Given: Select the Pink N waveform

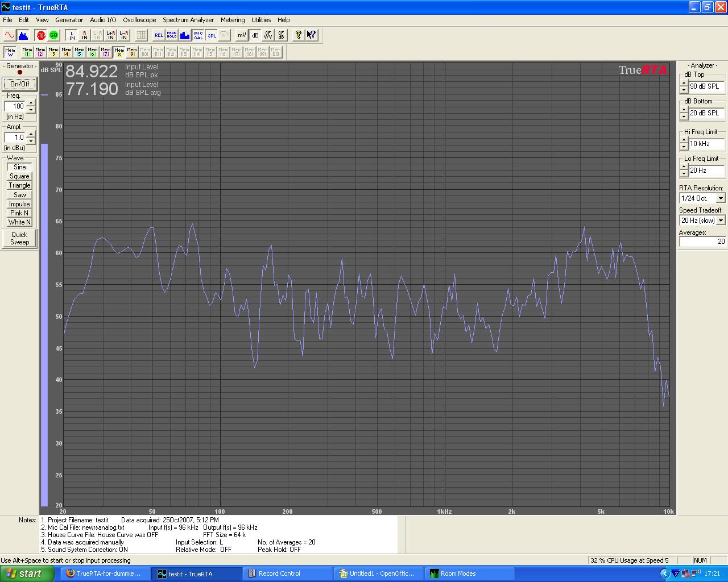Looking at the screenshot, I should (x=19, y=213).
